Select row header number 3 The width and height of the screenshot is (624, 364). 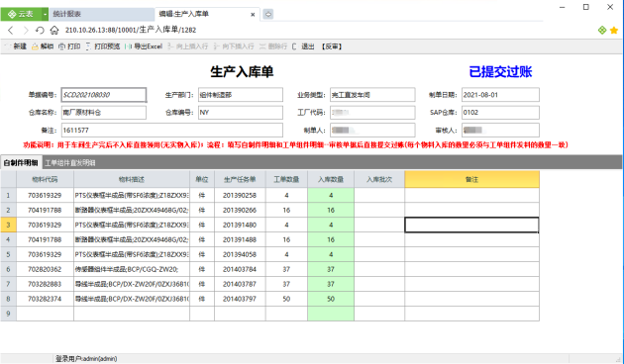(x=8, y=225)
